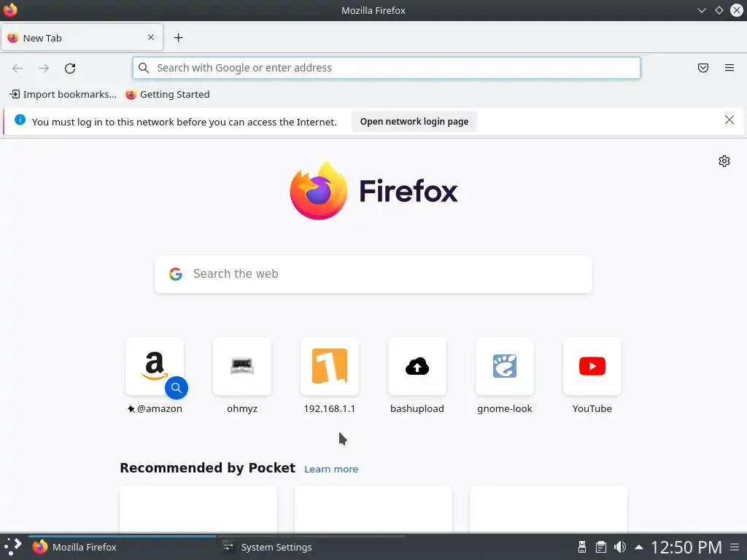Open a new tab with plus button
The image size is (747, 560).
pos(178,38)
